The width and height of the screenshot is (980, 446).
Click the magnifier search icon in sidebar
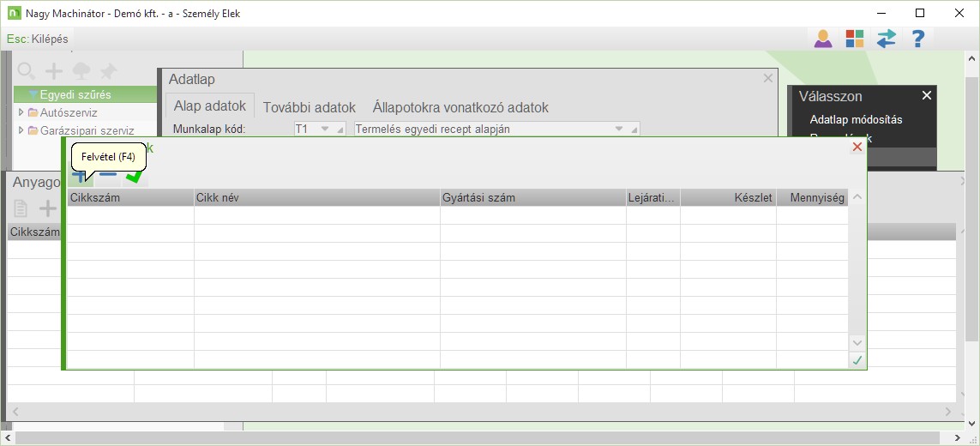[27, 70]
